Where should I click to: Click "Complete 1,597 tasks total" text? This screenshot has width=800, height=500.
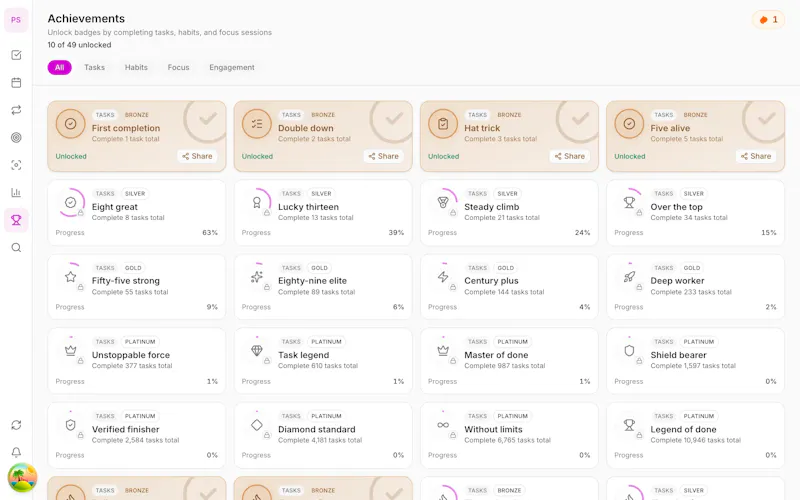tap(693, 366)
